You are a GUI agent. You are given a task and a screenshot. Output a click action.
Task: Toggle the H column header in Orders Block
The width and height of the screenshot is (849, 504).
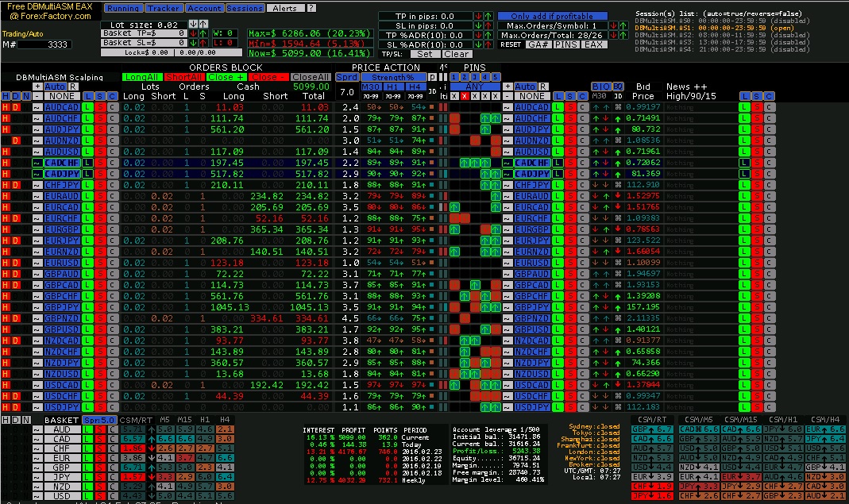pos(6,96)
